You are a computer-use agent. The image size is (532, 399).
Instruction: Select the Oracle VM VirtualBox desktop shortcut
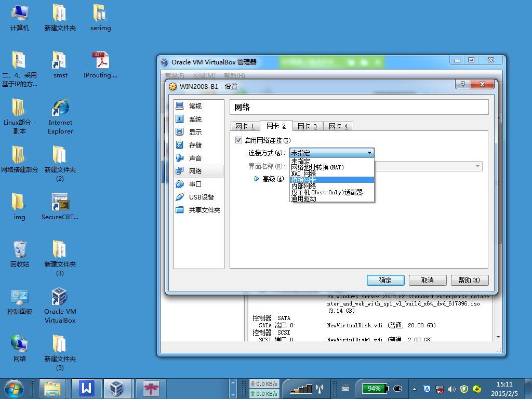(60, 305)
